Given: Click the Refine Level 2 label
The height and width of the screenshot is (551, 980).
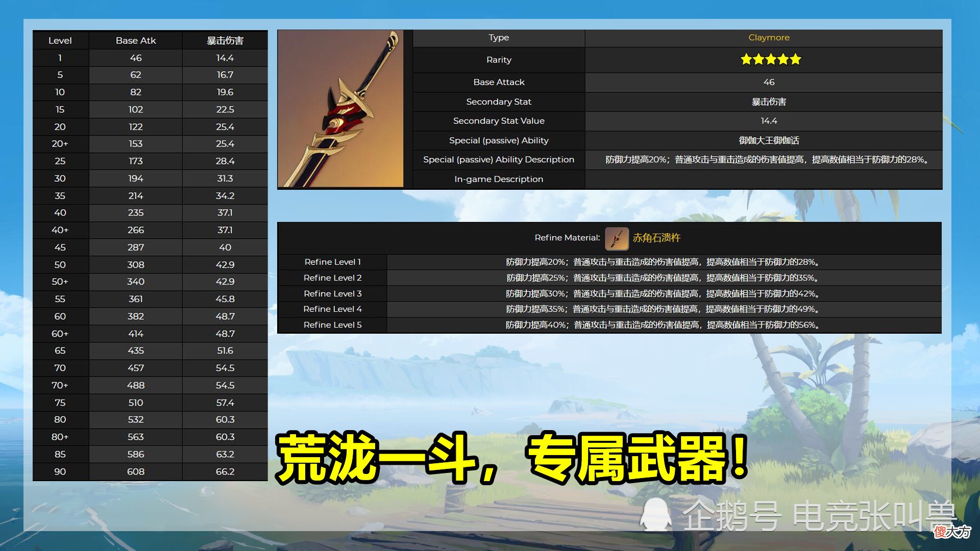Looking at the screenshot, I should [x=333, y=278].
